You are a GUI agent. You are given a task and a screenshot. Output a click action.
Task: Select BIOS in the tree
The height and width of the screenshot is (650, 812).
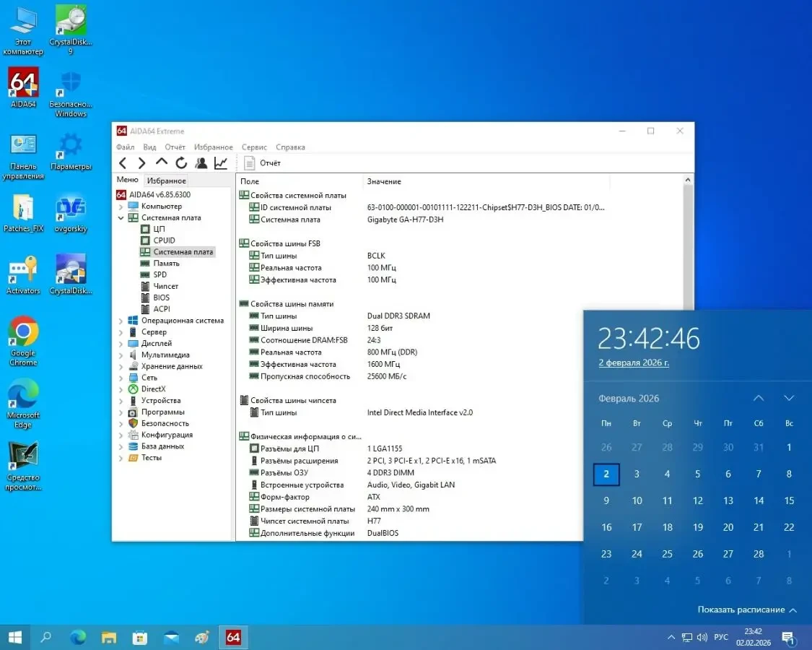click(x=162, y=298)
